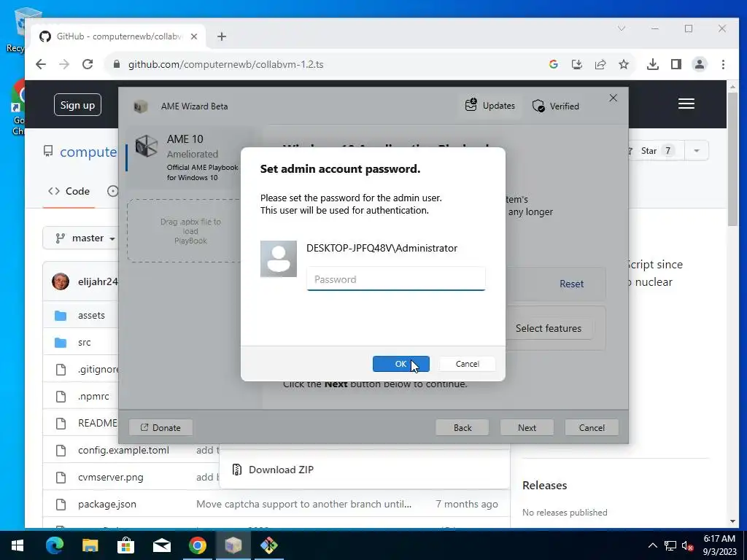Image resolution: width=747 pixels, height=560 pixels.
Task: Focus the Password input field
Action: pyautogui.click(x=396, y=279)
